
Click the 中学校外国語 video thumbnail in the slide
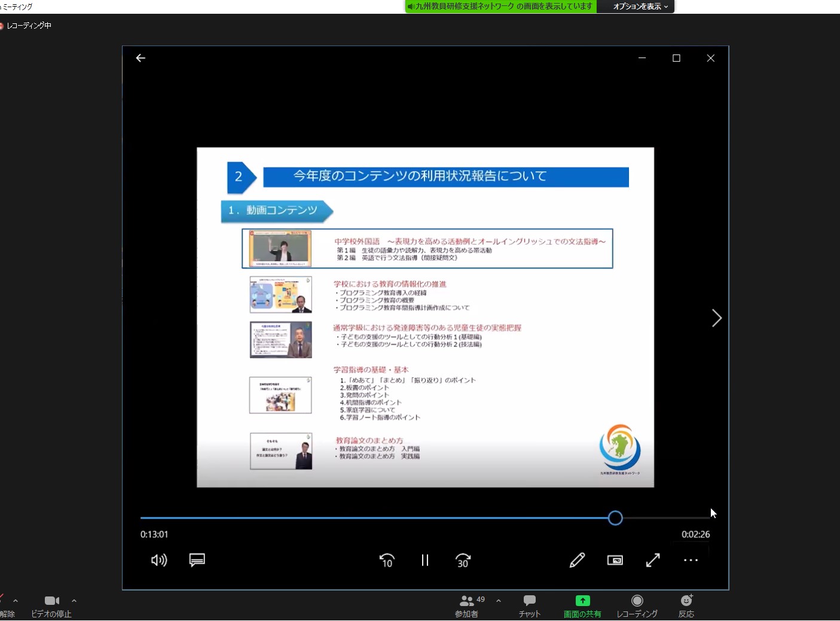280,248
